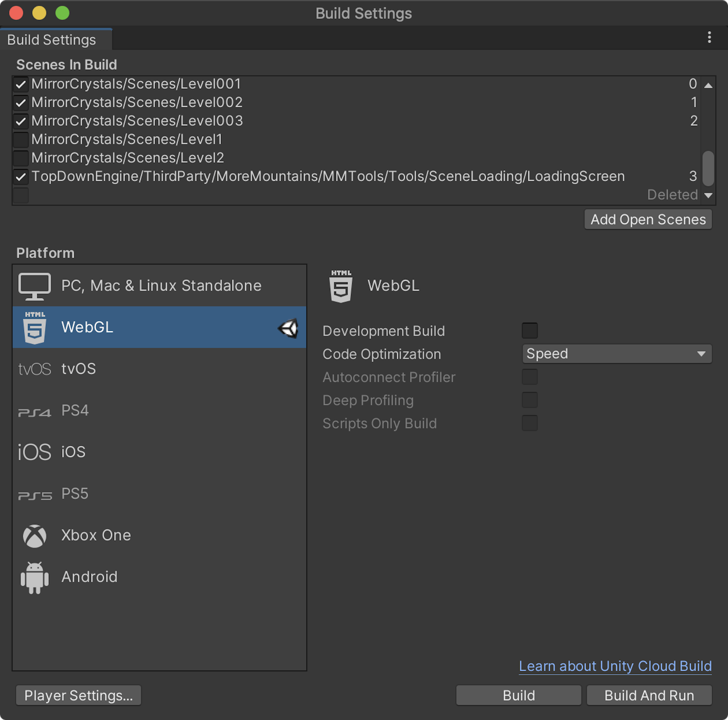This screenshot has width=728, height=720.
Task: Select the tvOS platform icon
Action: pos(35,368)
